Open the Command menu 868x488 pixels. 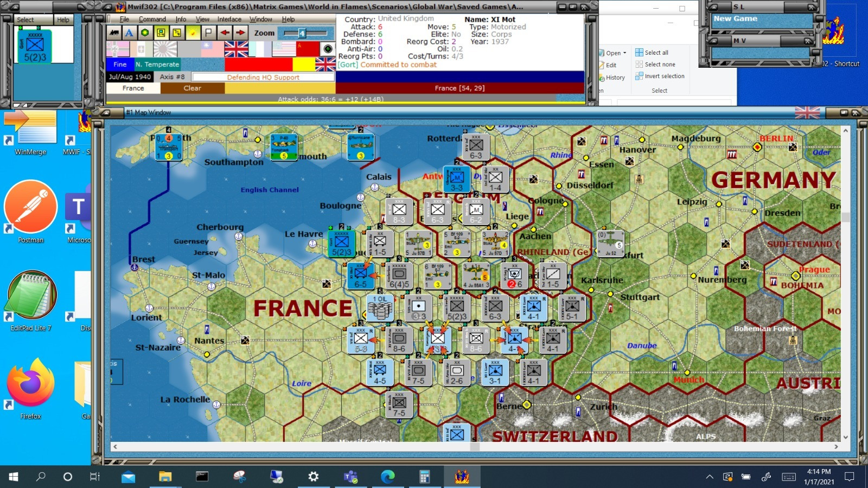(x=152, y=19)
